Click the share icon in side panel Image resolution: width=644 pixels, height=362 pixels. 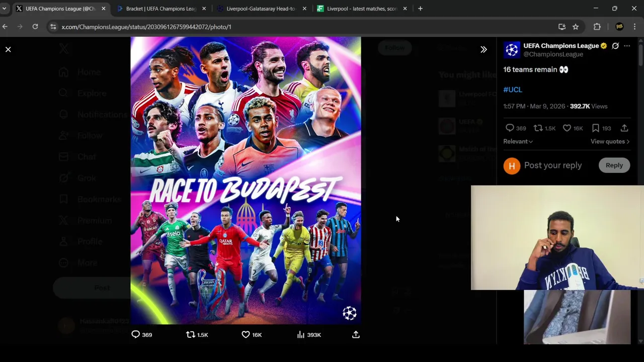pos(624,128)
